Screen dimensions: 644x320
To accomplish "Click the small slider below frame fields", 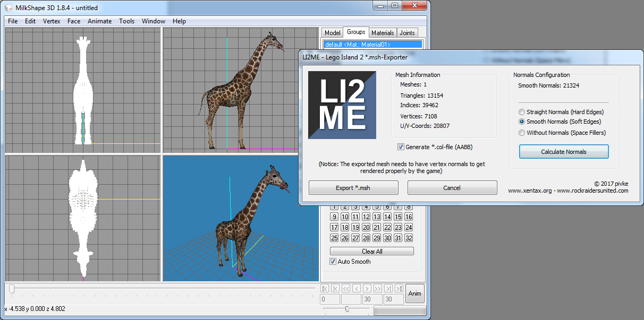I will coord(347,309).
